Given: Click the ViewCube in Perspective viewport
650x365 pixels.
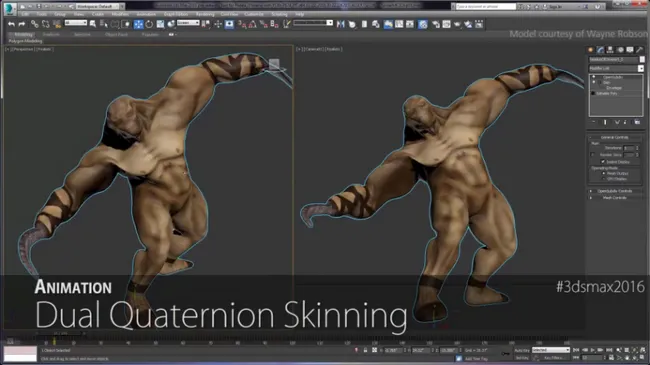Looking at the screenshot, I should pos(274,63).
